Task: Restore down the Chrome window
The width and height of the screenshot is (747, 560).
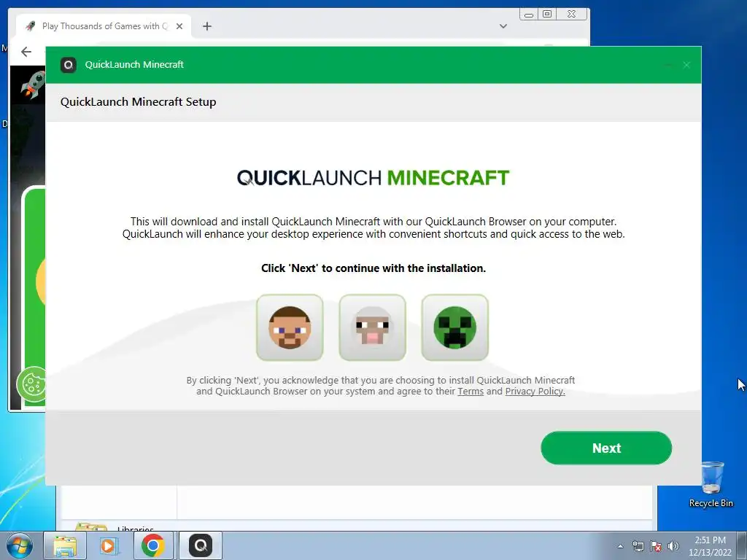Action: tap(547, 15)
